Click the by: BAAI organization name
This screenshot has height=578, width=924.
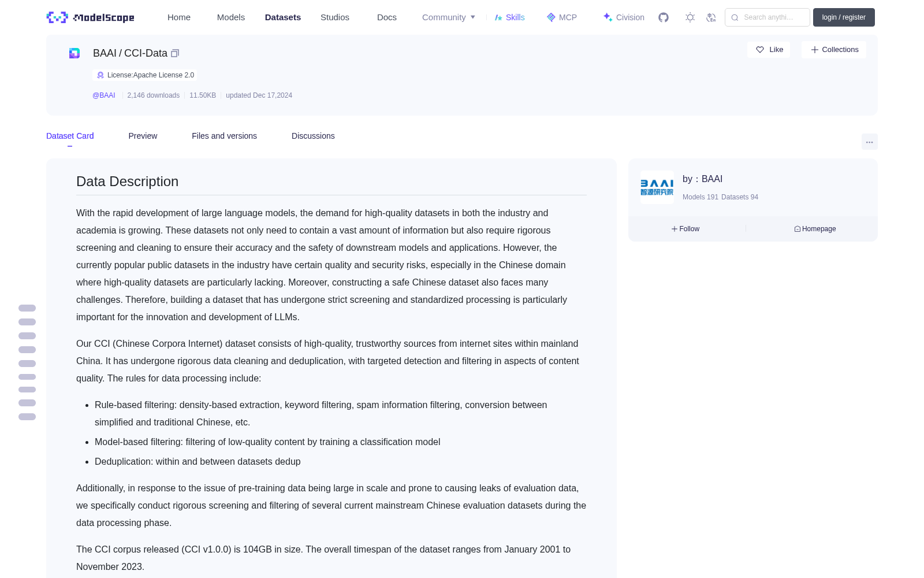click(x=702, y=179)
